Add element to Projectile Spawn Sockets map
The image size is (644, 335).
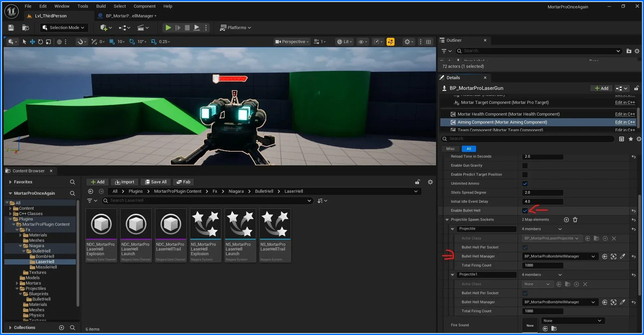[x=566, y=220]
